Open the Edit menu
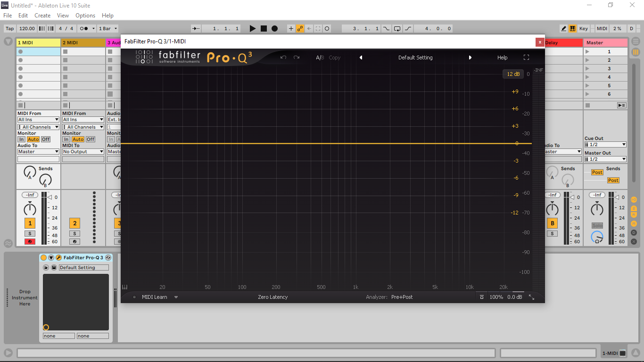Image resolution: width=644 pixels, height=362 pixels. [x=23, y=16]
